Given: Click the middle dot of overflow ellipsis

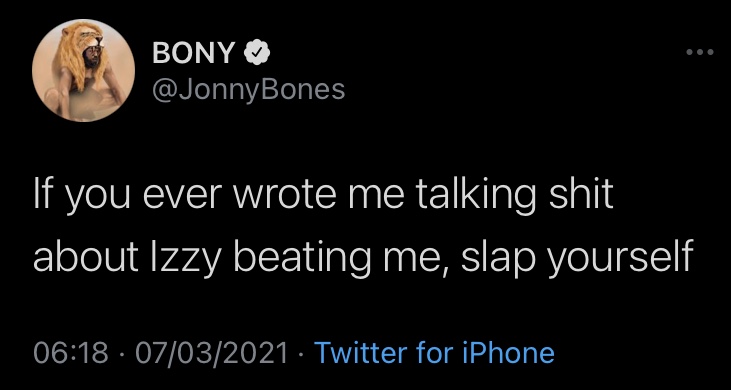Looking at the screenshot, I should [700, 52].
